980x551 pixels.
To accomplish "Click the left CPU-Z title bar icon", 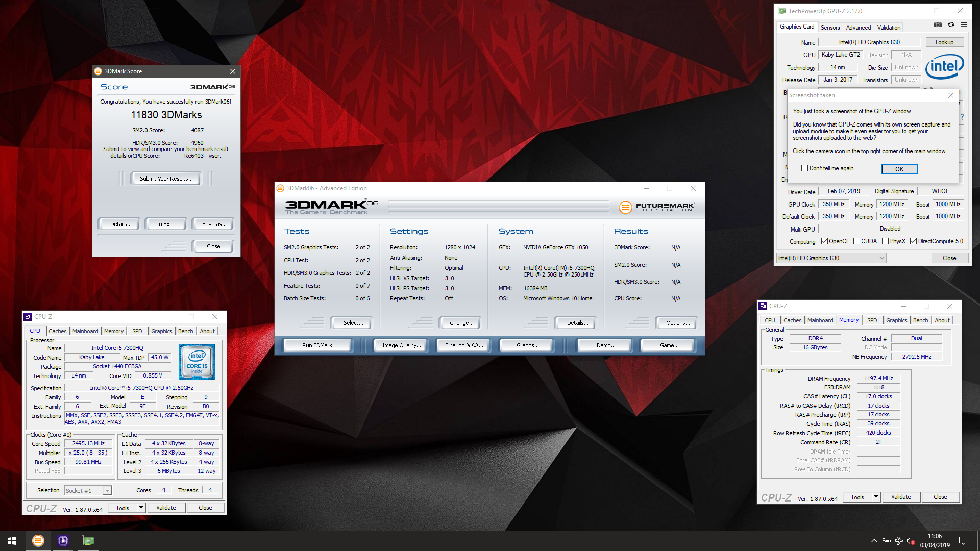I will [28, 317].
